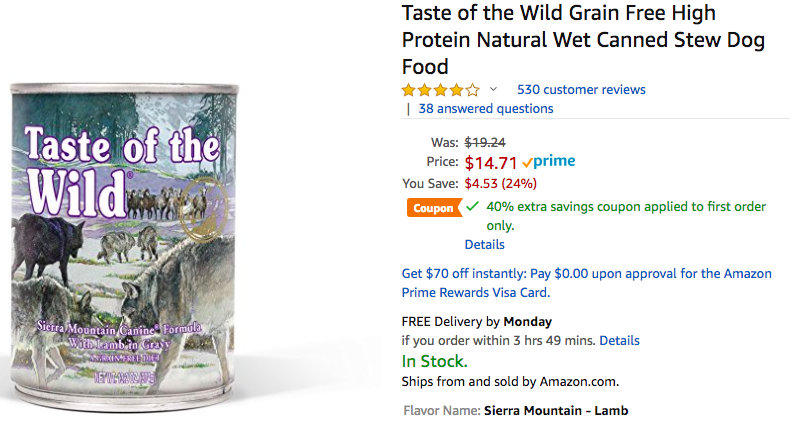Open the Details link under the coupon
Viewport: 807px width, 422px height.
[x=484, y=244]
